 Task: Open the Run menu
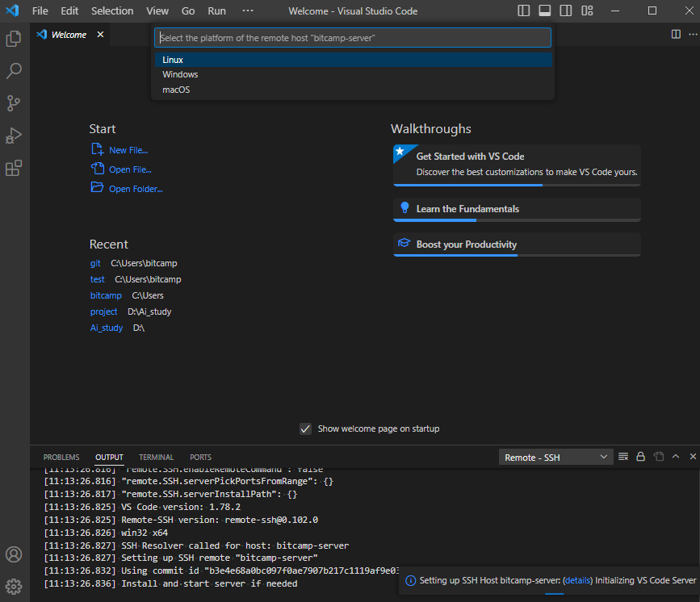coord(216,10)
